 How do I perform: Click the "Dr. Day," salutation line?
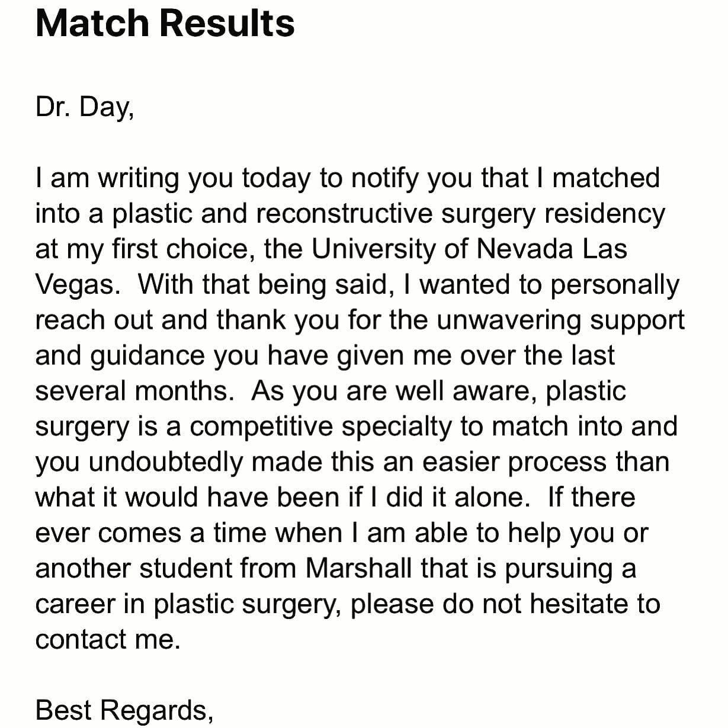click(85, 108)
